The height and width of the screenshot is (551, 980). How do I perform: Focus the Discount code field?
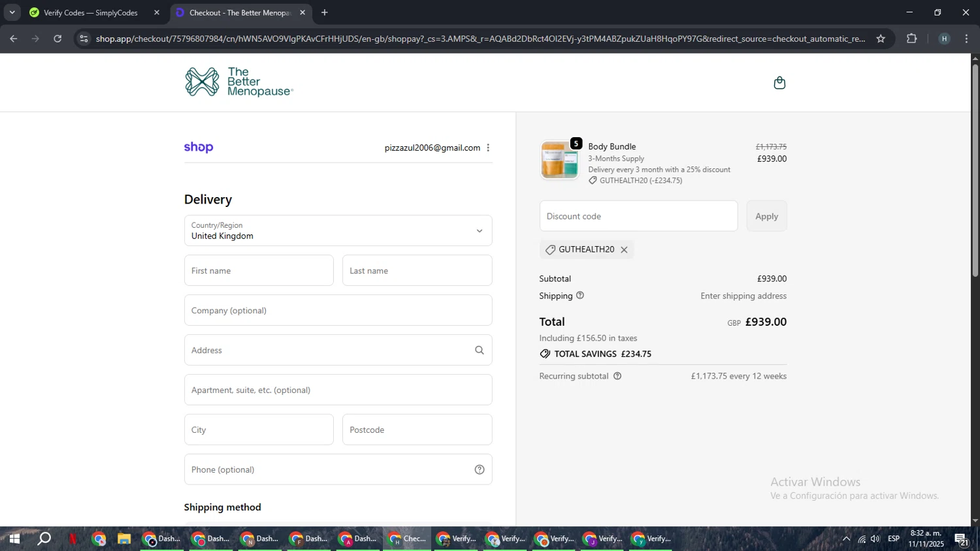click(x=638, y=216)
